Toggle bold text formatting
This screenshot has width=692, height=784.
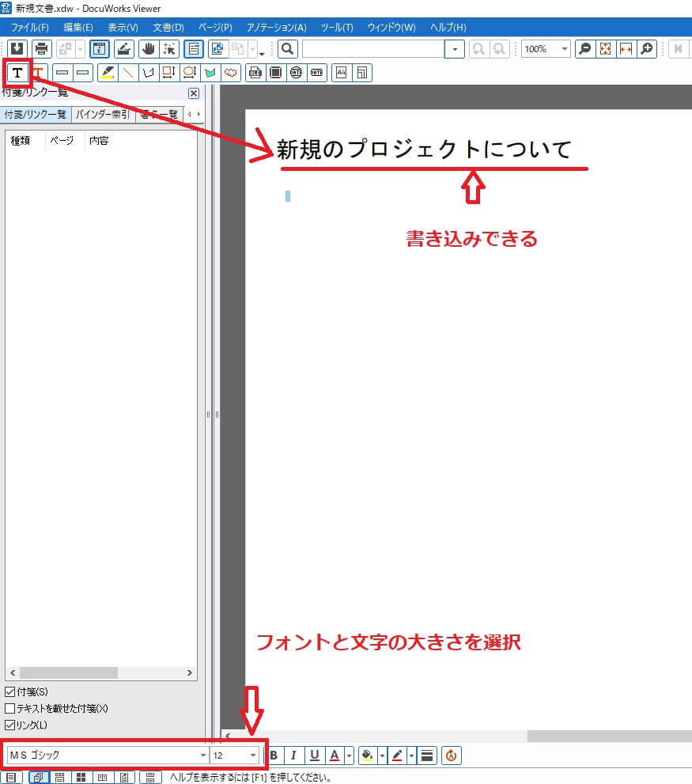(274, 756)
